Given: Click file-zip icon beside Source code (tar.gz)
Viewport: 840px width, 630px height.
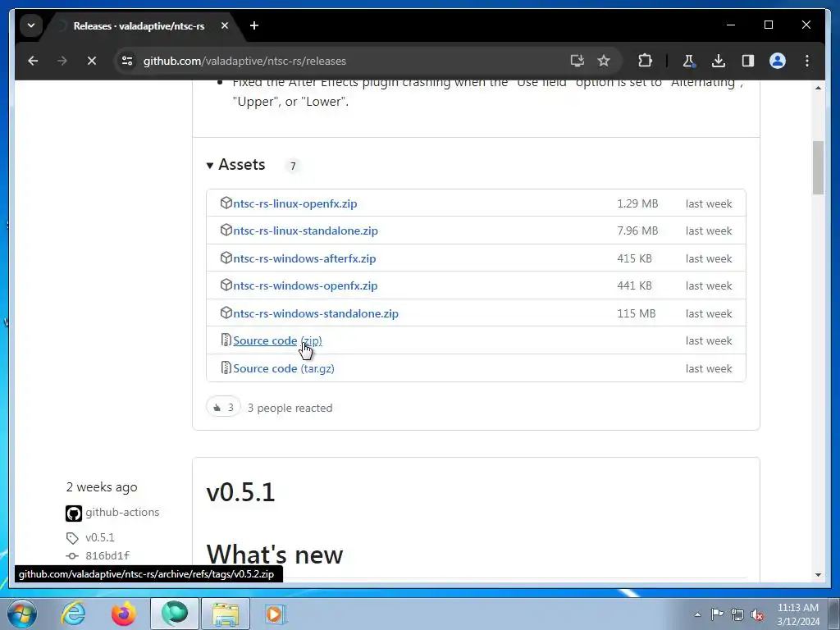Looking at the screenshot, I should coord(226,368).
